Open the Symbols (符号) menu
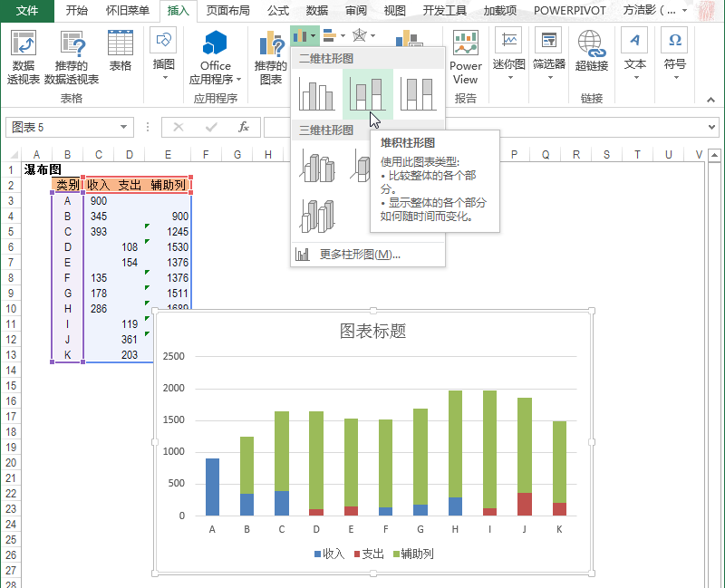 click(x=675, y=54)
